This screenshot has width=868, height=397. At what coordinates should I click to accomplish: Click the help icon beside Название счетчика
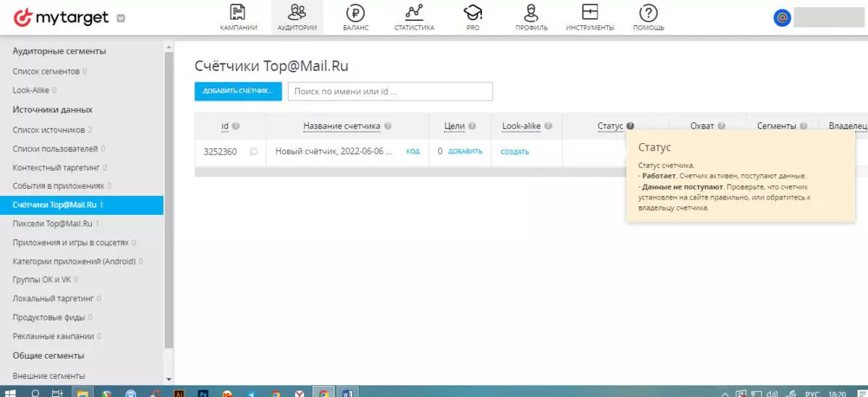(x=388, y=126)
